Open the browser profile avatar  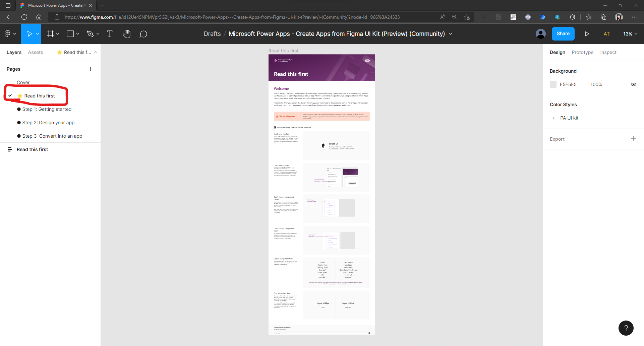click(619, 17)
